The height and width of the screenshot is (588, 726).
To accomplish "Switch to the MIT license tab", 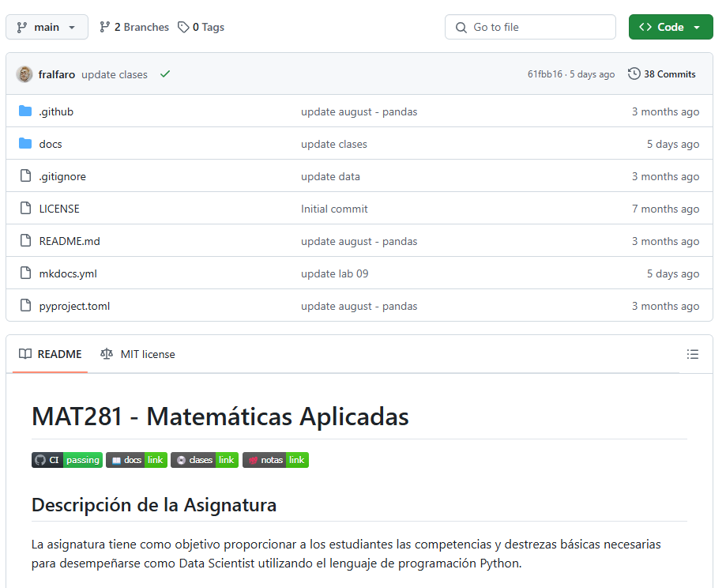I will click(138, 354).
